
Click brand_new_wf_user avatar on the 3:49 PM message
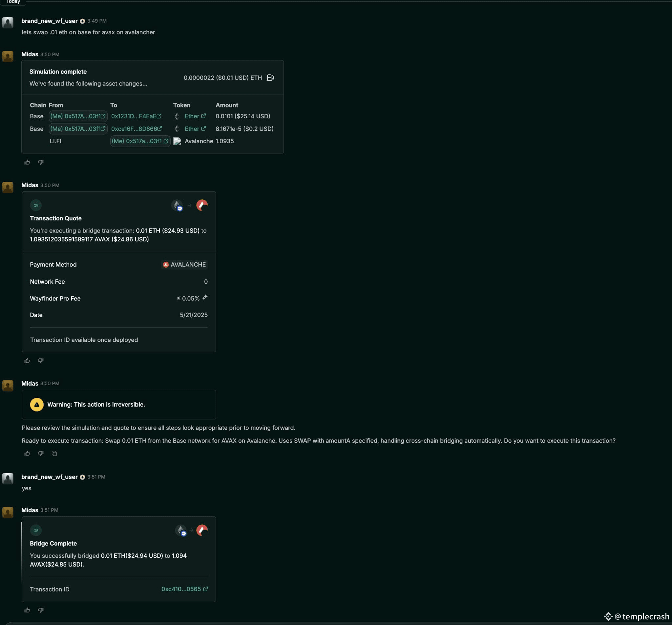(8, 23)
